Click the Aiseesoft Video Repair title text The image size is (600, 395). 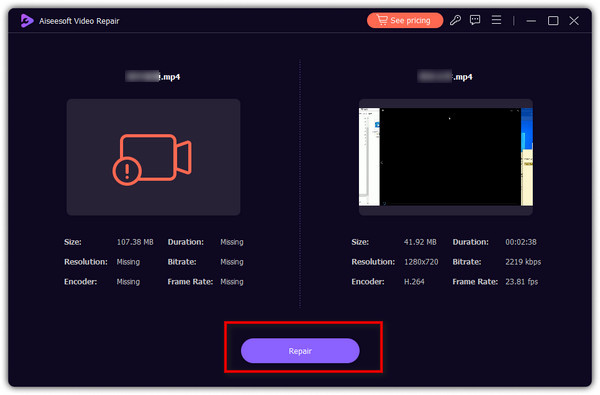click(79, 21)
